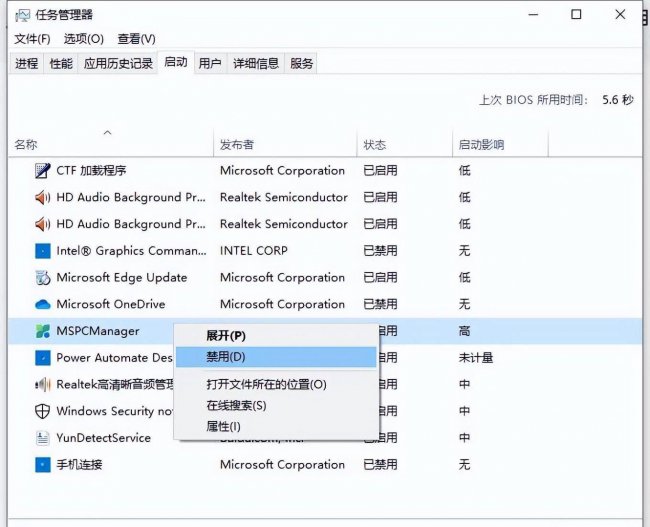This screenshot has width=650, height=527.
Task: Click INTEL CORP publisher cell
Action: click(x=254, y=251)
